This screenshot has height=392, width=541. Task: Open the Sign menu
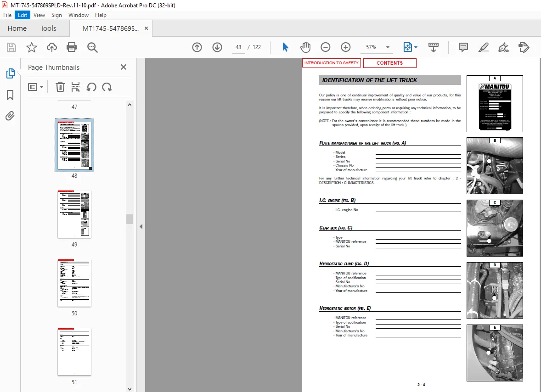point(56,15)
